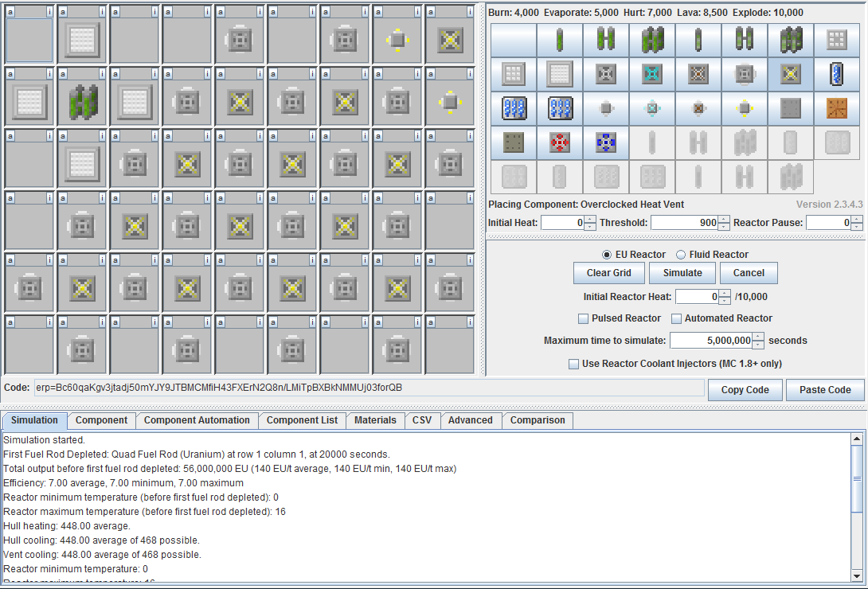868x589 pixels.
Task: Select the Quad Uranium Fuel Rod palette component
Action: click(x=652, y=40)
